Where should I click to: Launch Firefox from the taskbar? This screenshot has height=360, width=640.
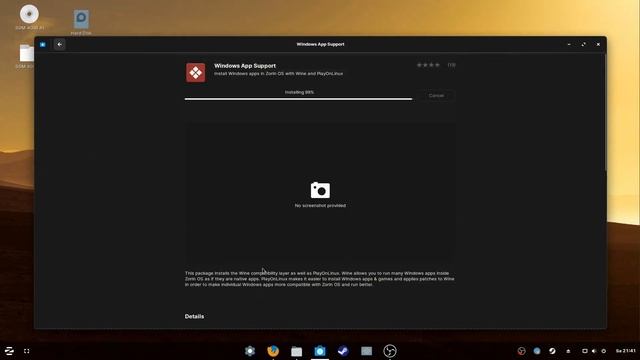pyautogui.click(x=273, y=351)
